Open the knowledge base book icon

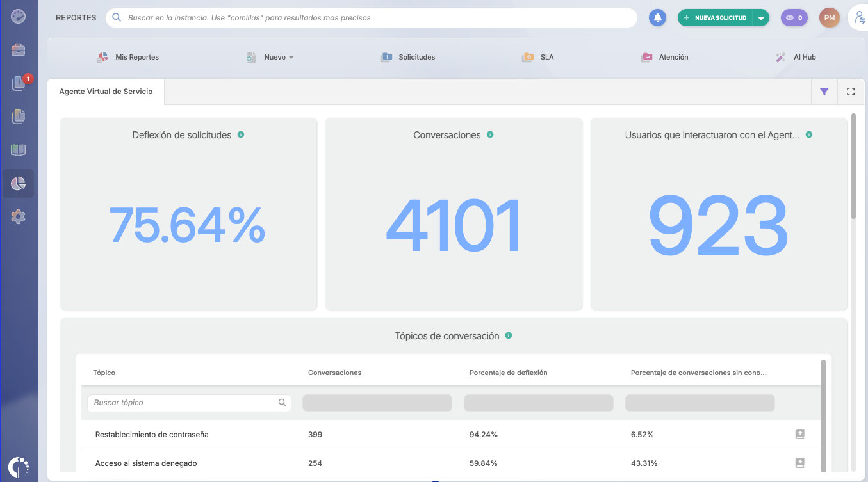tap(18, 150)
